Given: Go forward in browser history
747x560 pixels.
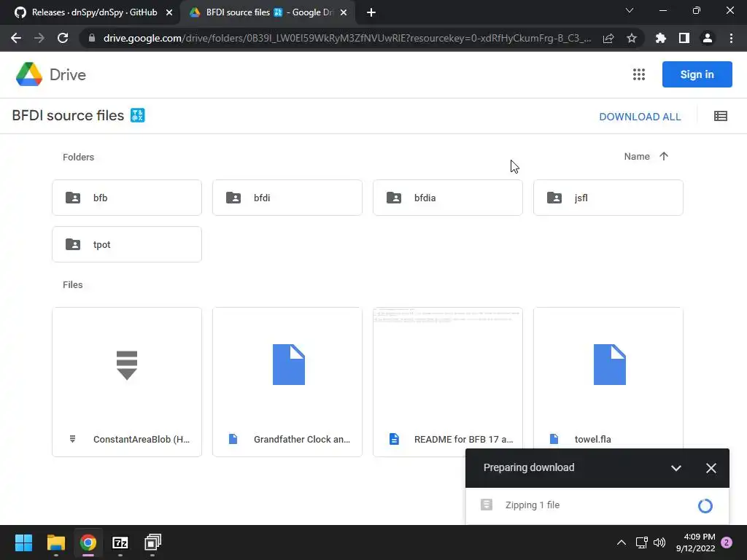Looking at the screenshot, I should (x=39, y=38).
